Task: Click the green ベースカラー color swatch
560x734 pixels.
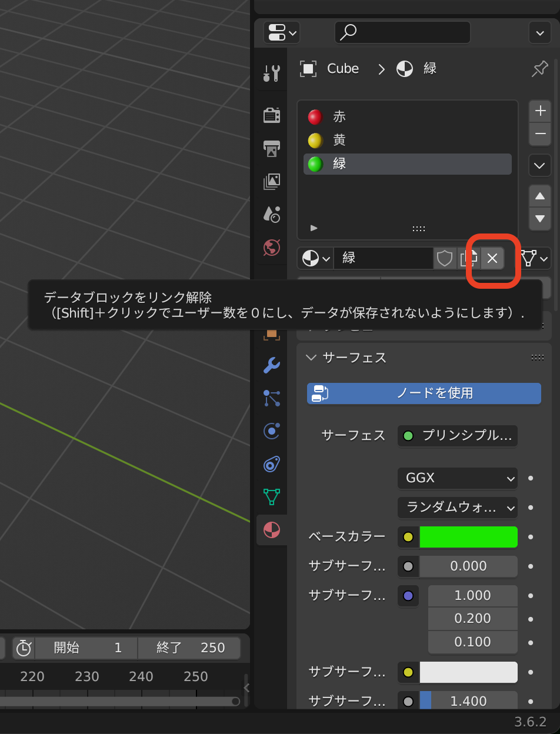Action: click(469, 537)
